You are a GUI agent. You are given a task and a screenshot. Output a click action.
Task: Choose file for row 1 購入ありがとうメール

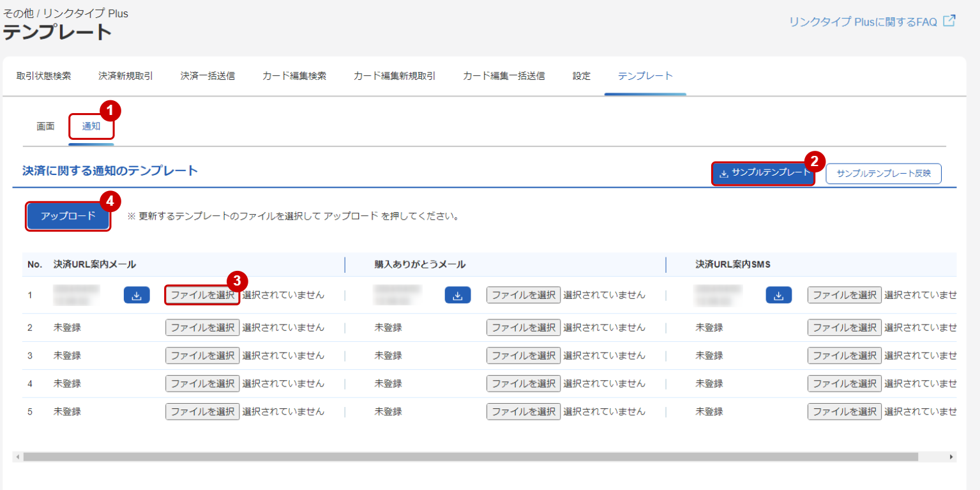[524, 295]
